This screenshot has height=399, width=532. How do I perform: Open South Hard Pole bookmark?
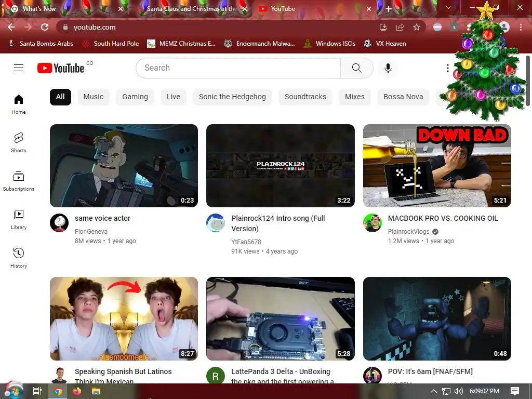pyautogui.click(x=111, y=44)
